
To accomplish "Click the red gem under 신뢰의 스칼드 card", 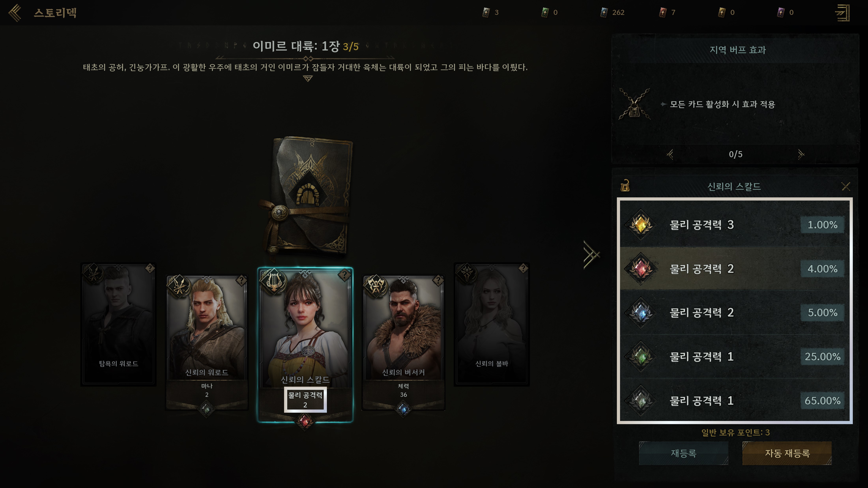I will pos(305,421).
